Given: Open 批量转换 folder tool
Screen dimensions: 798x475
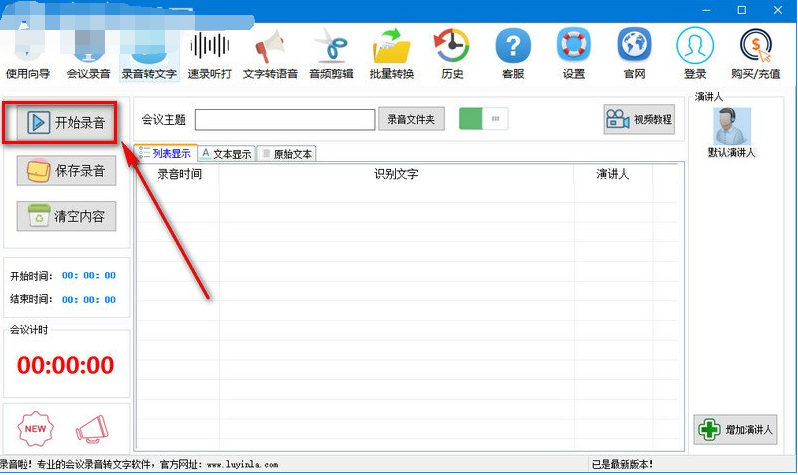Looking at the screenshot, I should (x=392, y=55).
